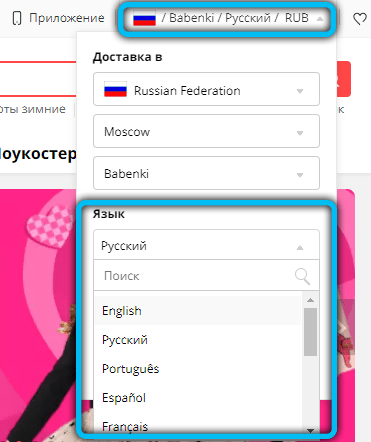Click the Russian flag in the header
The image size is (371, 442).
pos(144,18)
